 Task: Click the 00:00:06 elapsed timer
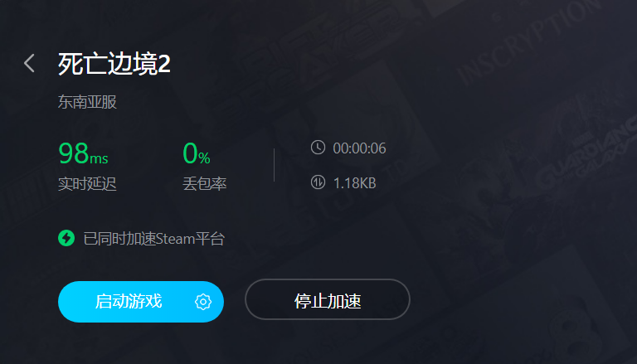point(359,148)
